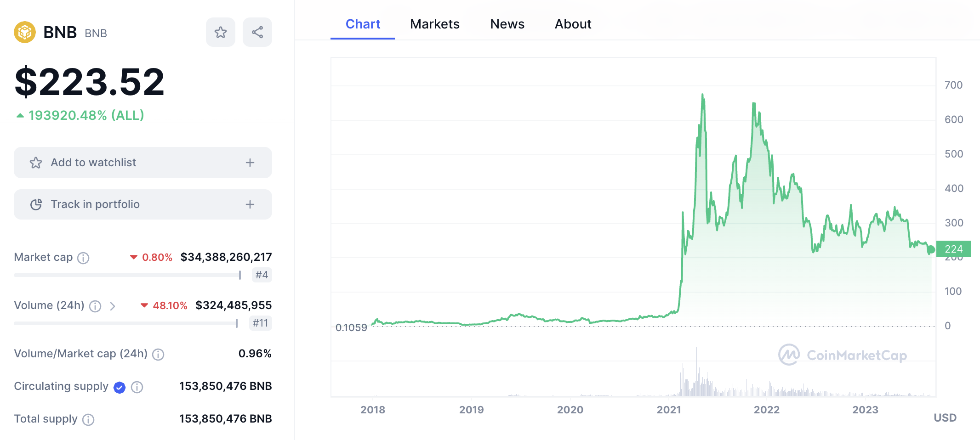Click Track in portfolio button
This screenshot has width=980, height=440.
(143, 204)
